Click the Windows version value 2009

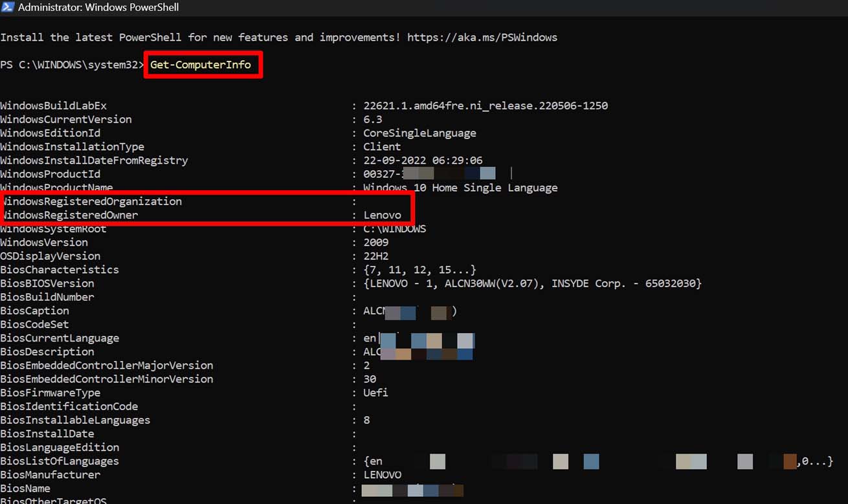coord(376,242)
